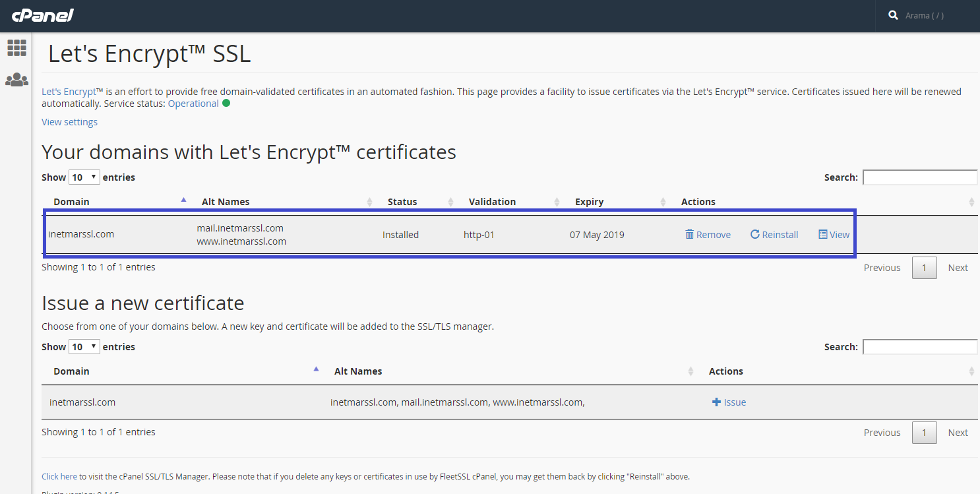The width and height of the screenshot is (980, 494).
Task: Open the Operational service status link
Action: [x=193, y=104]
